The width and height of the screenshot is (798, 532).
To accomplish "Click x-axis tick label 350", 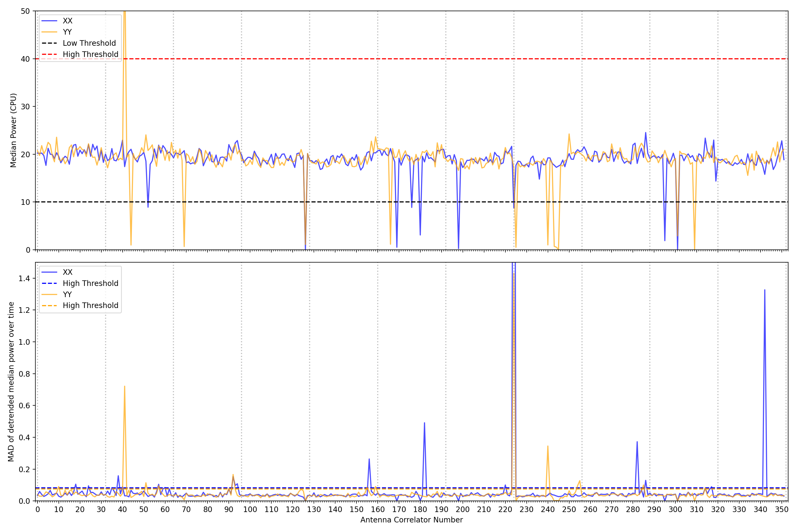I will click(x=782, y=509).
